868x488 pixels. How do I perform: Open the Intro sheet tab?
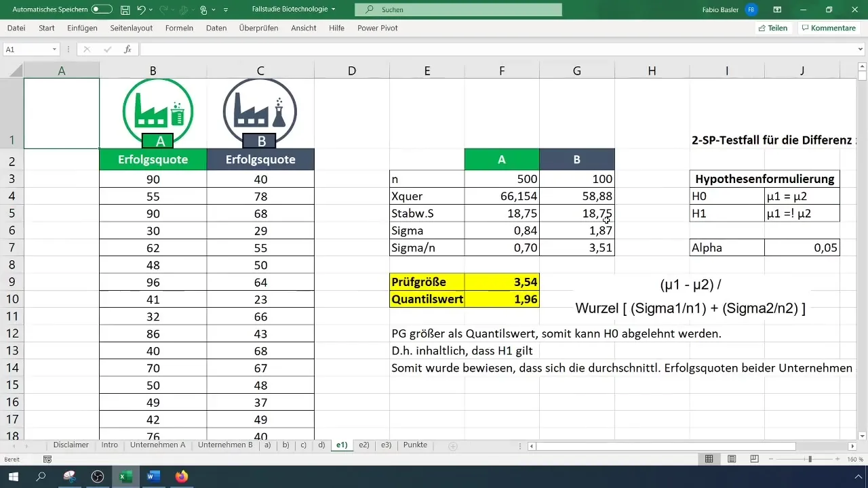pyautogui.click(x=109, y=445)
